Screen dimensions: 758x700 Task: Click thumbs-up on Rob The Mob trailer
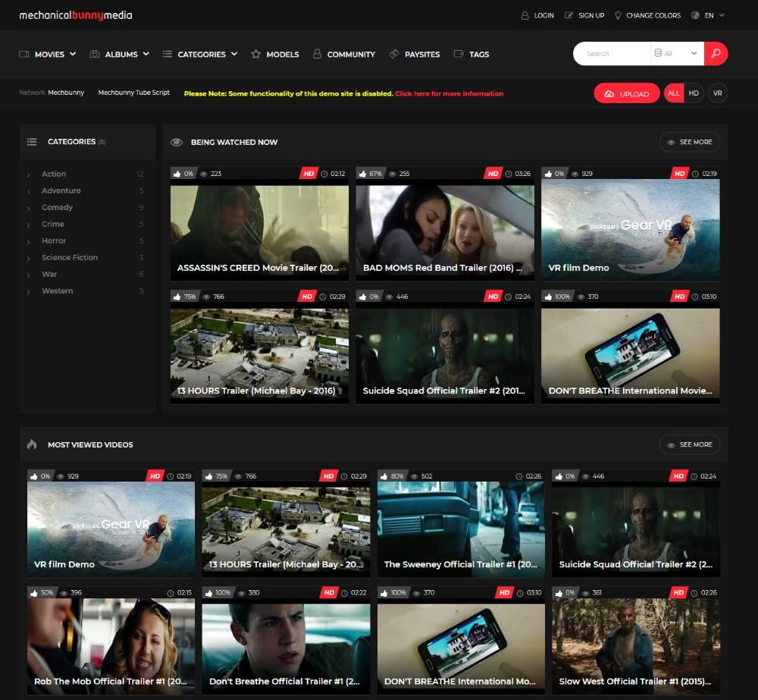[33, 593]
